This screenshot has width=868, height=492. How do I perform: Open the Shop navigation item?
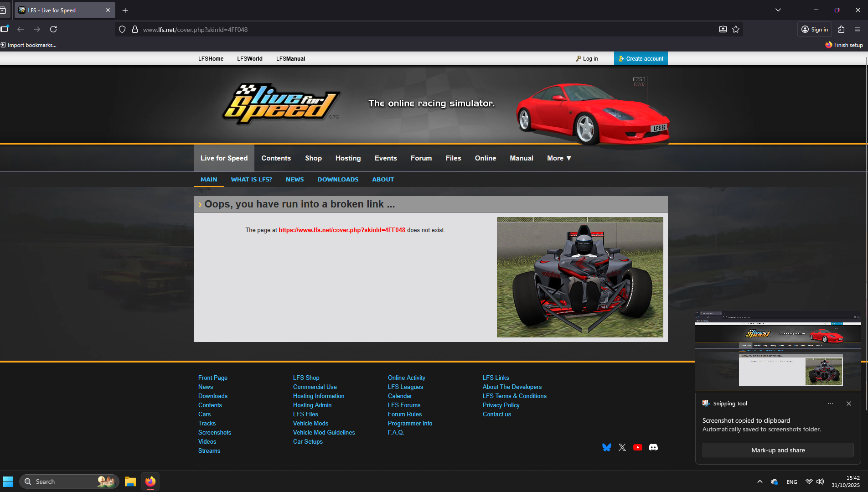(313, 158)
